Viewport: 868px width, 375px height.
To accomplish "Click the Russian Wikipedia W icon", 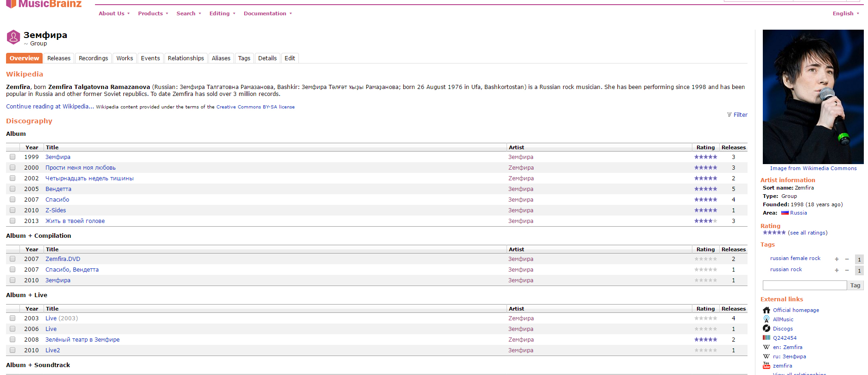I will click(767, 356).
